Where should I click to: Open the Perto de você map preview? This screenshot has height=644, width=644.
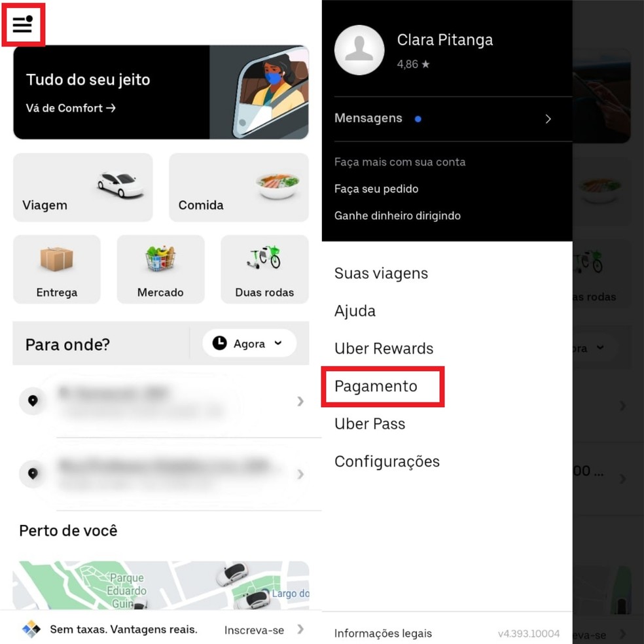pyautogui.click(x=161, y=585)
